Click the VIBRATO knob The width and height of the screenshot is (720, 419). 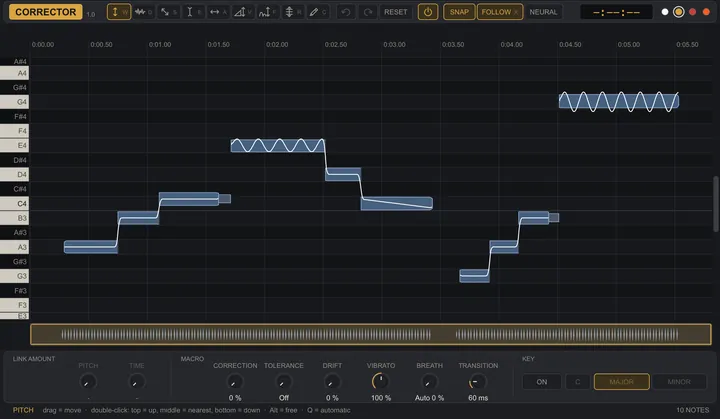click(381, 381)
